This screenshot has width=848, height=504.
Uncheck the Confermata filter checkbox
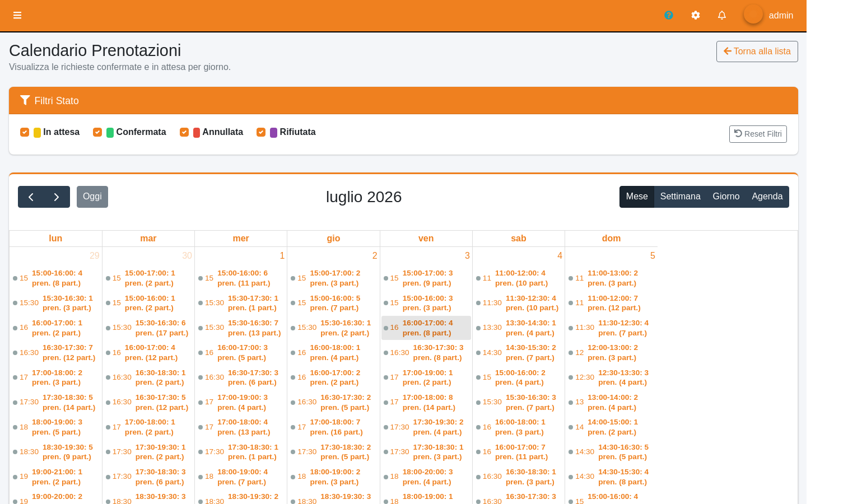pos(97,132)
